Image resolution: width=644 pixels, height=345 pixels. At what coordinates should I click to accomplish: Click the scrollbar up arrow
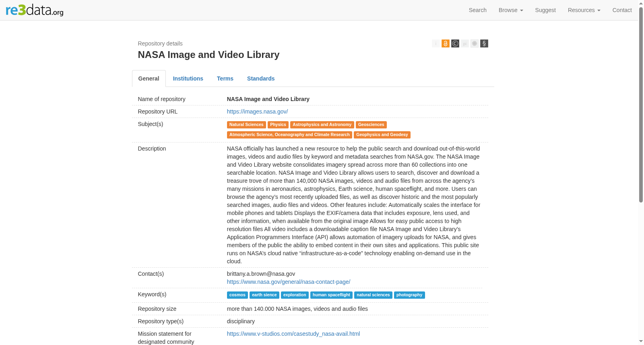click(641, 3)
